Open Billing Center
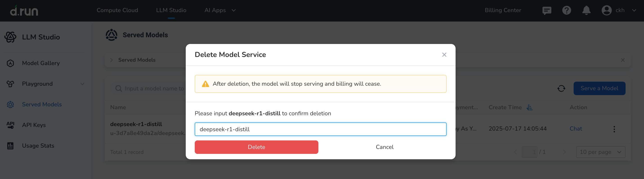 tap(503, 10)
